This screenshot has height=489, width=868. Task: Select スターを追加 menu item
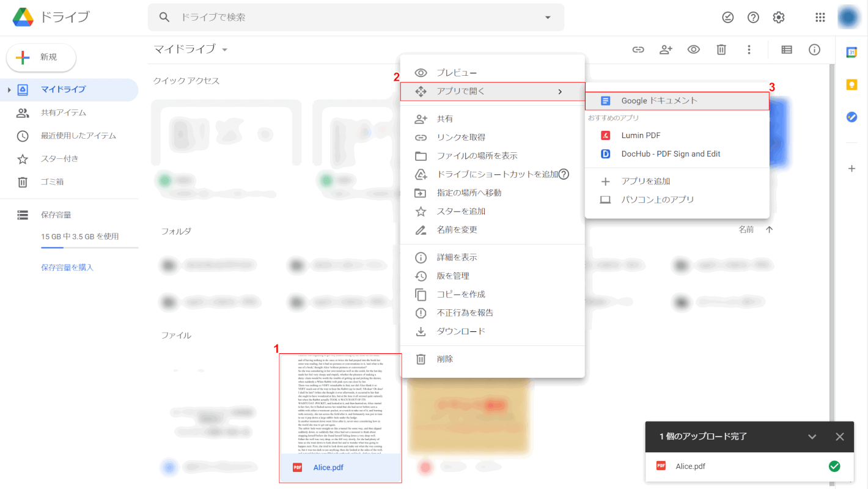493,211
